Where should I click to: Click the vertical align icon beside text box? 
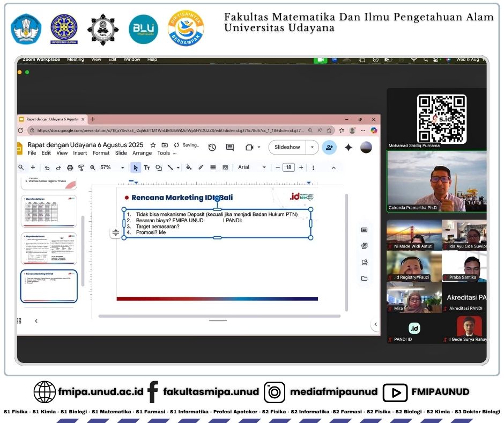click(116, 232)
